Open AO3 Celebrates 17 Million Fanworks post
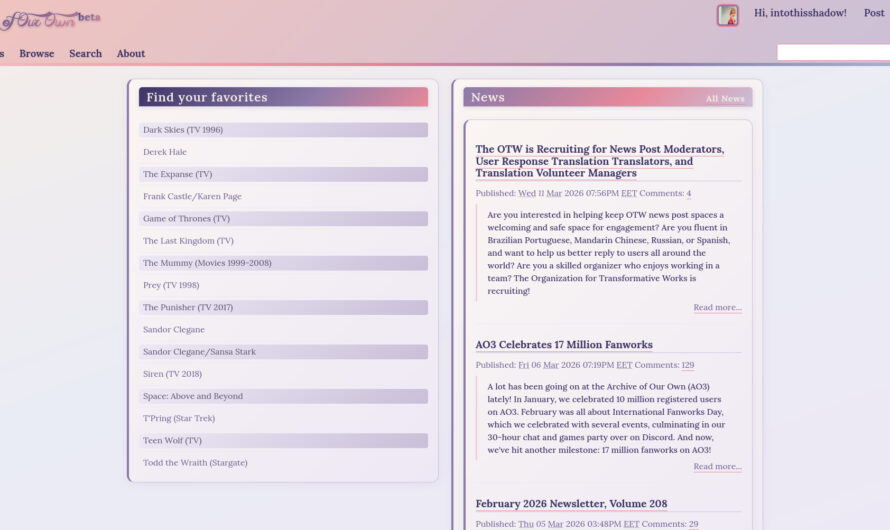Image resolution: width=890 pixels, height=530 pixels. point(564,344)
